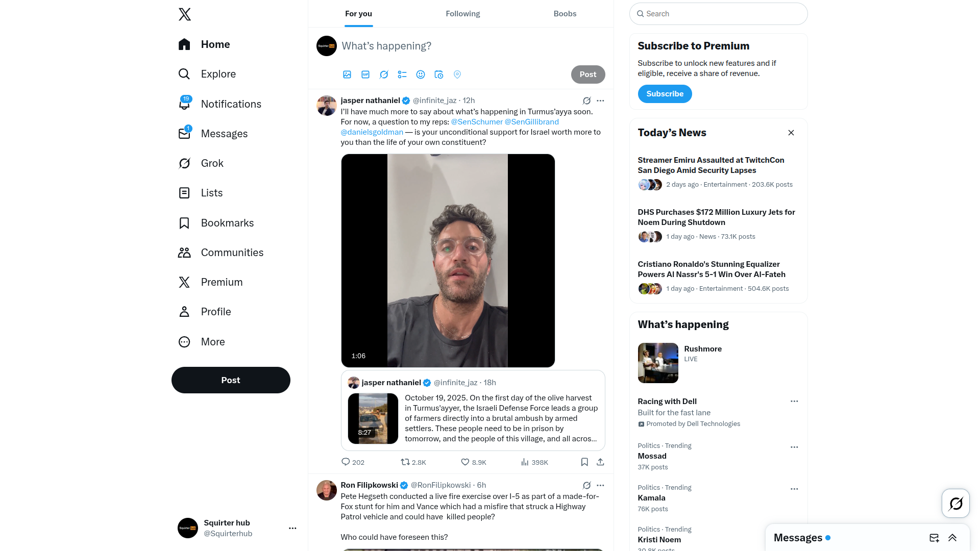The width and height of the screenshot is (980, 551).
Task: Click the GIF icon in composer
Action: pos(365,74)
